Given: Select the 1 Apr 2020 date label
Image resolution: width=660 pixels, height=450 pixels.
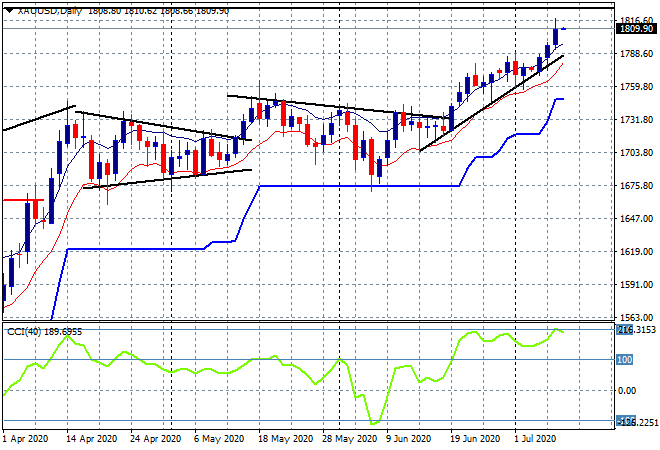Looking at the screenshot, I should pyautogui.click(x=25, y=439).
